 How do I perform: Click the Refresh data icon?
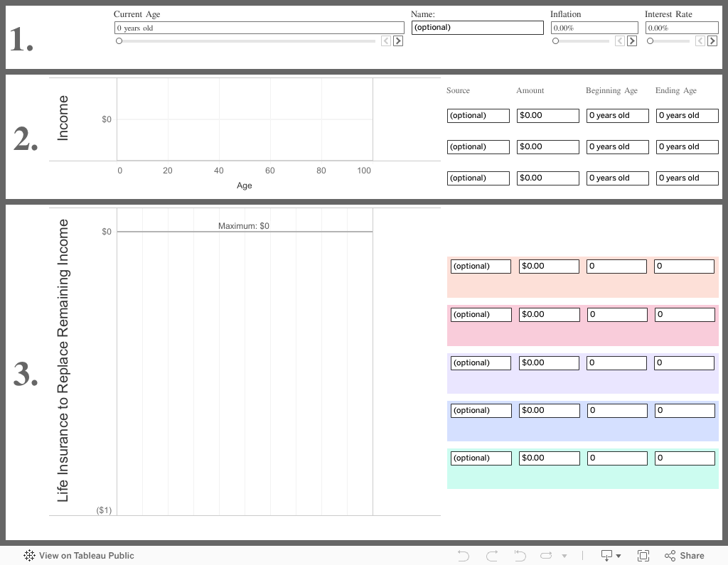546,556
